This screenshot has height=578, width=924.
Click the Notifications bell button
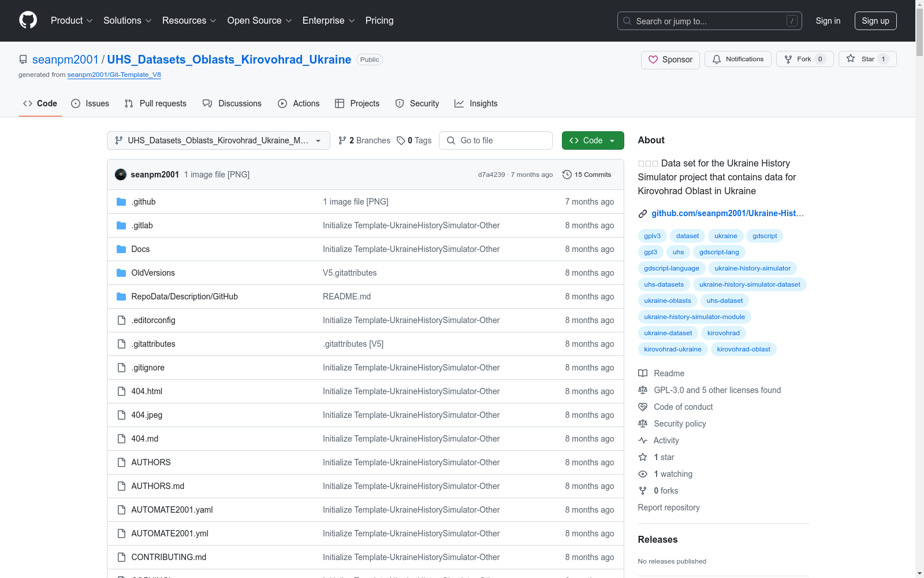737,59
